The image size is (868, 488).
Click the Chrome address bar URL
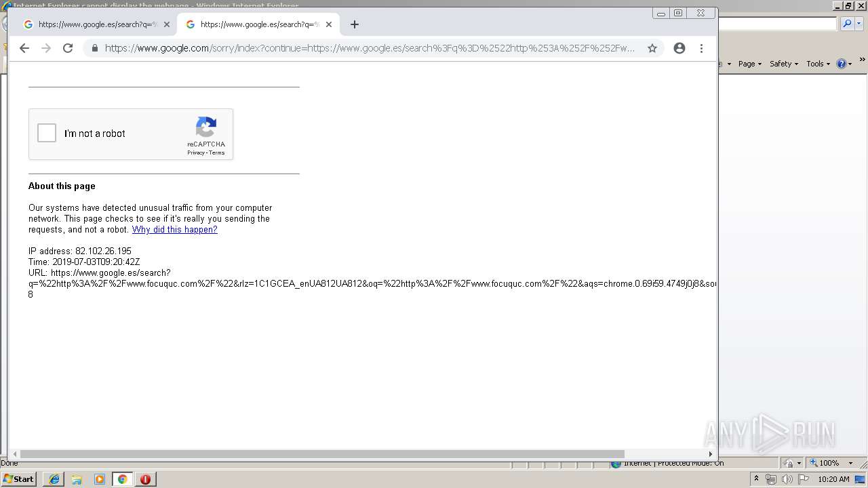[370, 48]
